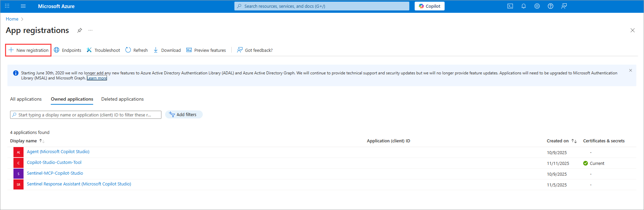Launch Copilot from the top bar

[429, 6]
